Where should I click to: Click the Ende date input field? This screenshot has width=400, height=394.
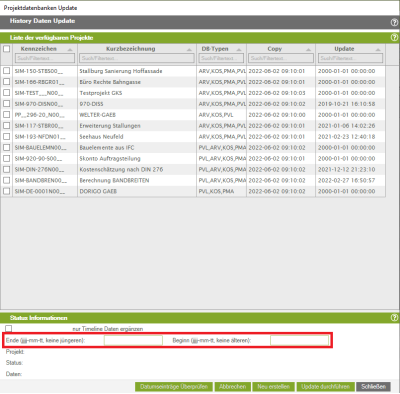(x=133, y=340)
